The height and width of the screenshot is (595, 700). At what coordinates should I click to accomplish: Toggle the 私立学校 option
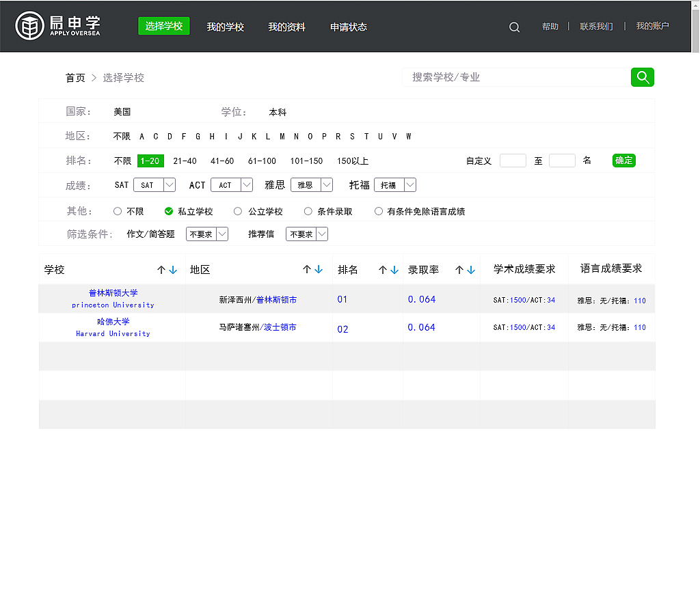click(168, 211)
